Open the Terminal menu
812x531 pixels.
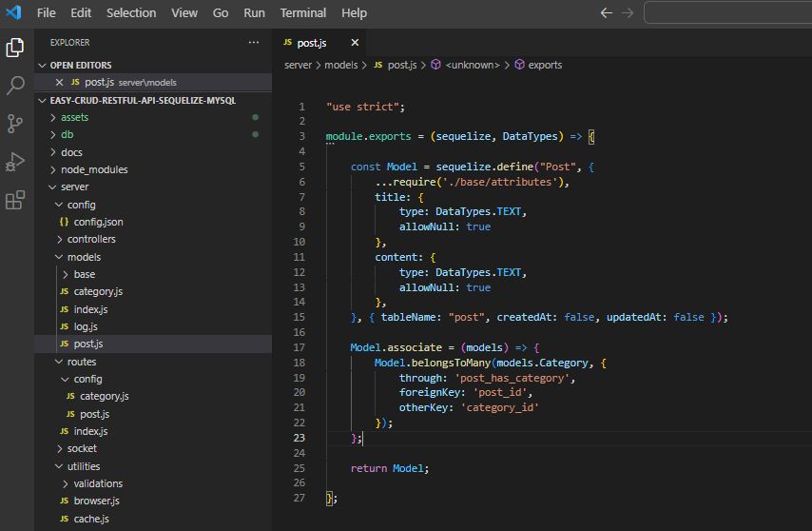coord(302,12)
